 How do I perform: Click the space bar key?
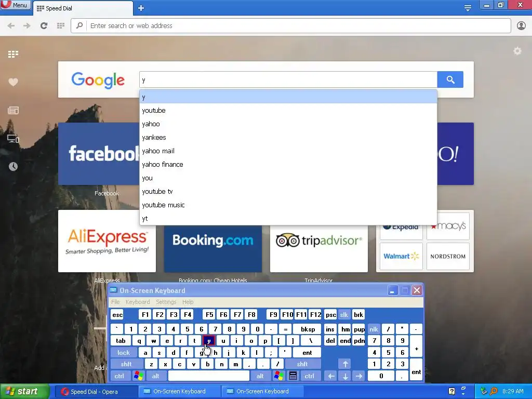(209, 376)
